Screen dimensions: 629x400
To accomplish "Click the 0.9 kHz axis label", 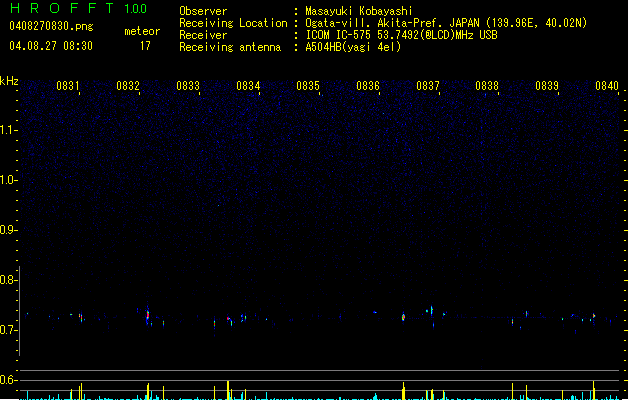I will tap(8, 230).
